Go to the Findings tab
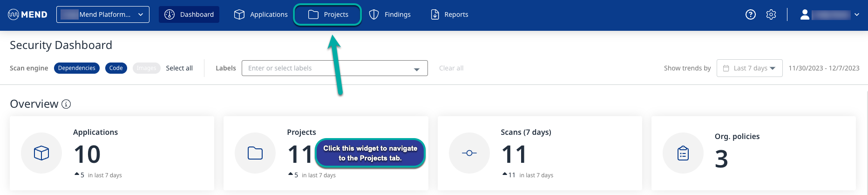 [390, 14]
